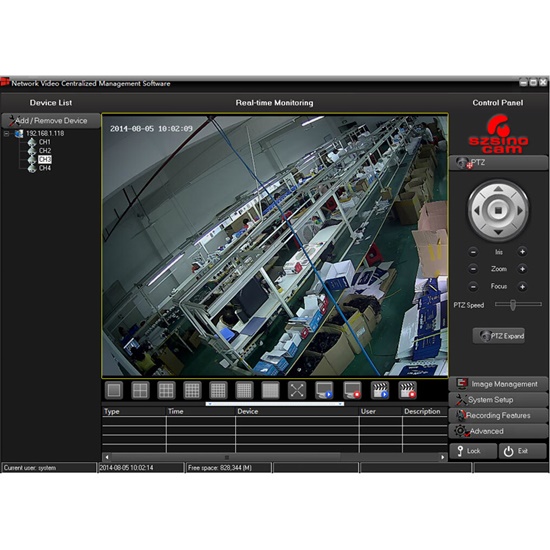The image size is (550, 550).
Task: Start recording clapperboard play icon
Action: click(380, 390)
